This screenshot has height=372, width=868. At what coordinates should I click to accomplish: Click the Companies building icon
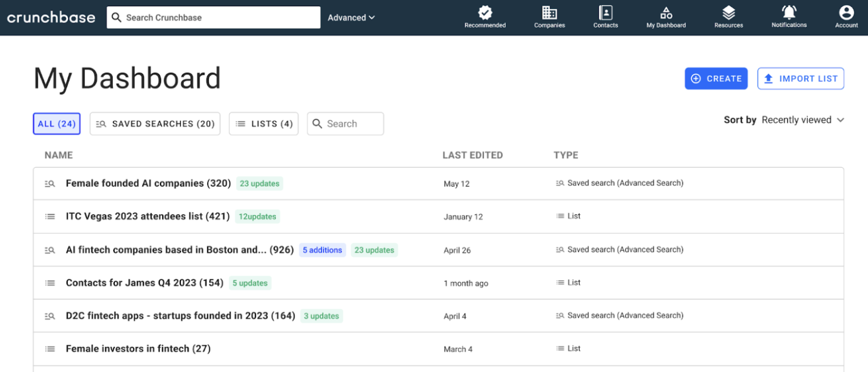click(548, 13)
